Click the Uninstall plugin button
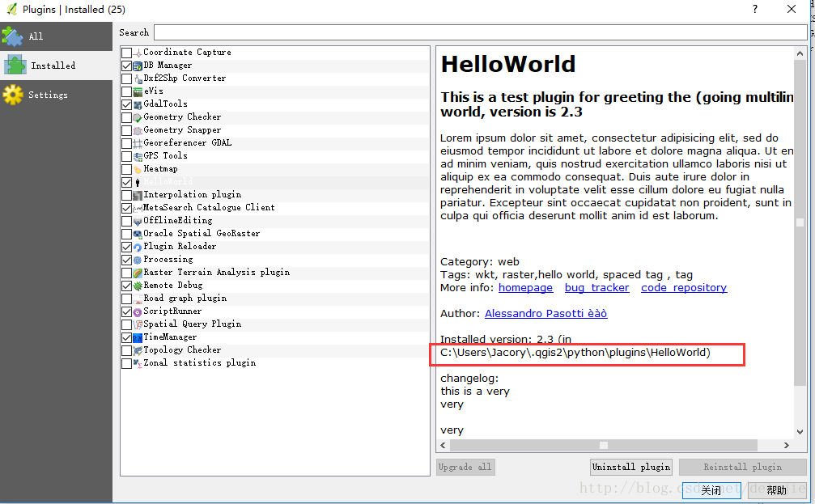Viewport: 815px width, 504px height. coord(631,467)
